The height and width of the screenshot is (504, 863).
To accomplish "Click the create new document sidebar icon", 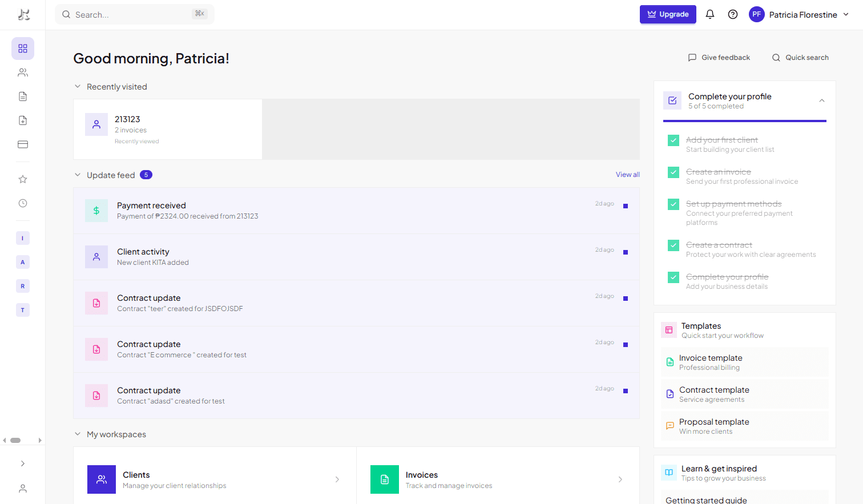I will click(x=23, y=120).
